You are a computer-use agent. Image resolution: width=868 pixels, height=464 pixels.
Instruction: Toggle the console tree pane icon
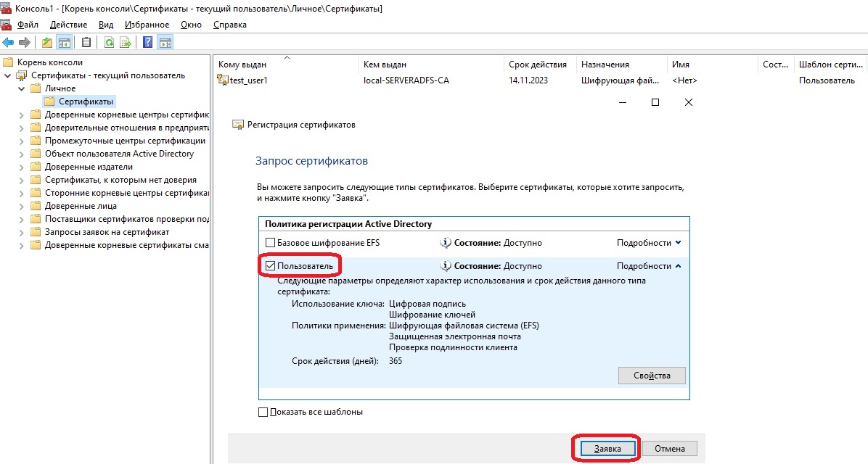tap(65, 42)
